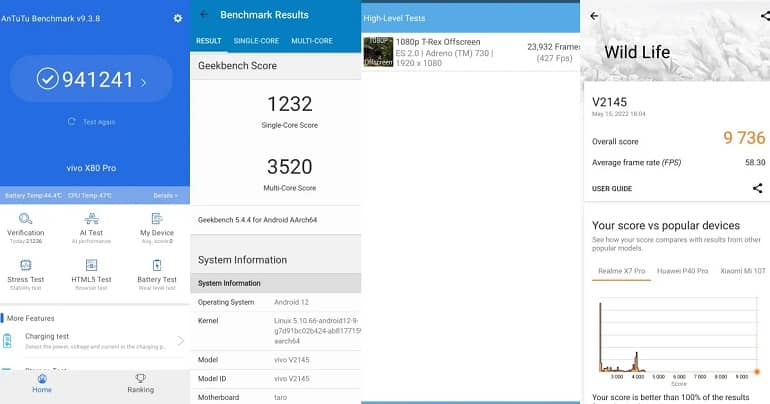Tap the 941241 score checkmark icon
770x404 pixels.
tap(48, 79)
